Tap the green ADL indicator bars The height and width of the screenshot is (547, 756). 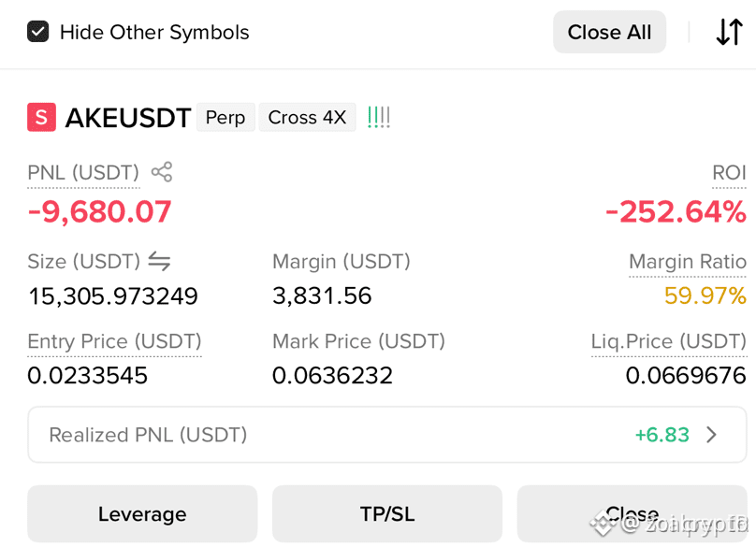[x=379, y=117]
